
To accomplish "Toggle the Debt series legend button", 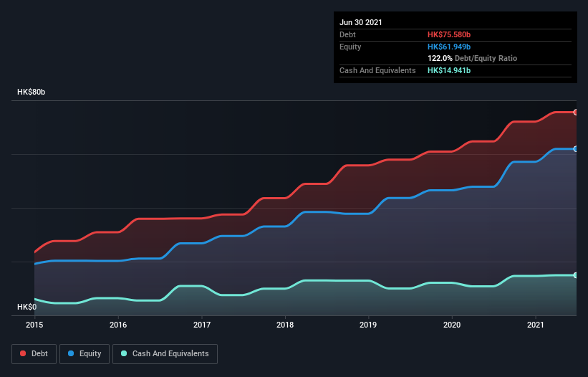I will (x=34, y=354).
